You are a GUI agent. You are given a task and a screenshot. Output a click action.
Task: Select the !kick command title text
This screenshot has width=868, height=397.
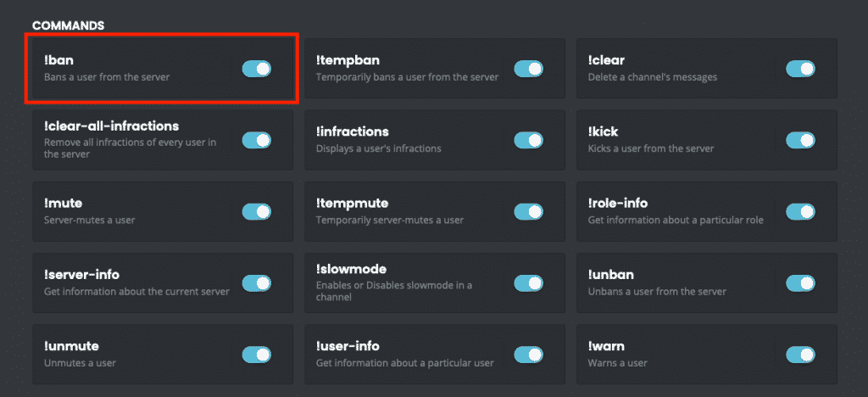click(605, 132)
